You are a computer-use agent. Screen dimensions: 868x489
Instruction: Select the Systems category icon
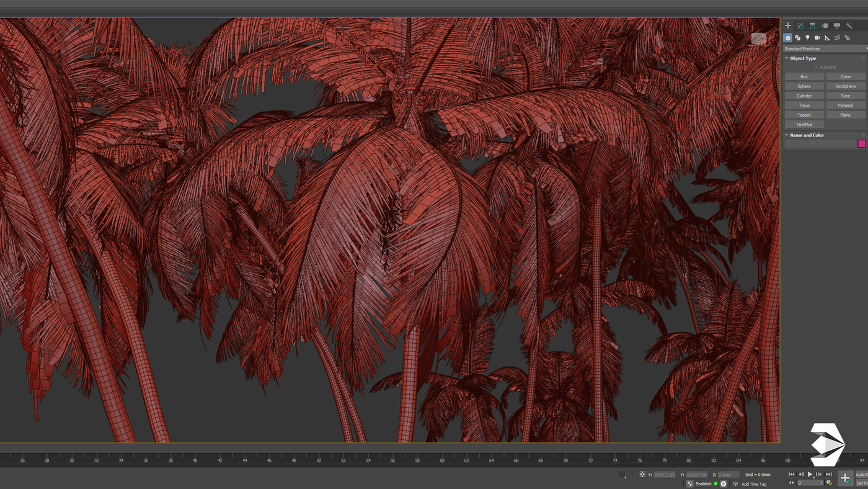pyautogui.click(x=847, y=38)
